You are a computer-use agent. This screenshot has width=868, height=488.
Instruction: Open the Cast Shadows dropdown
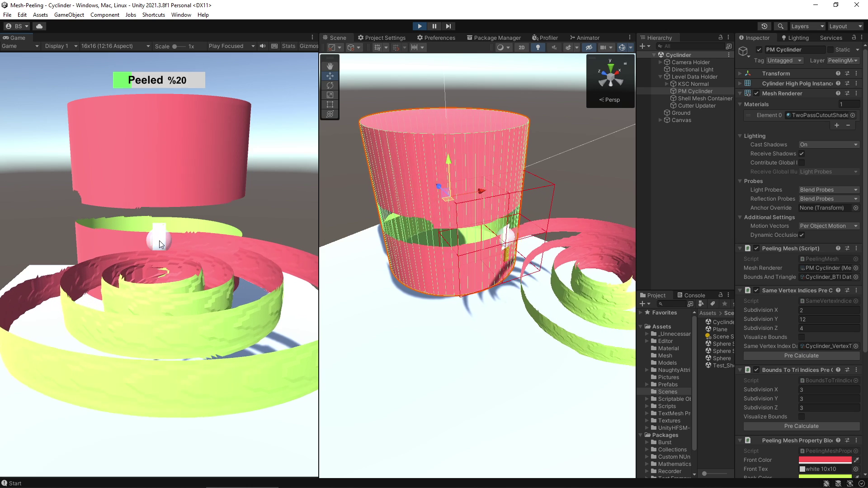tap(828, 145)
